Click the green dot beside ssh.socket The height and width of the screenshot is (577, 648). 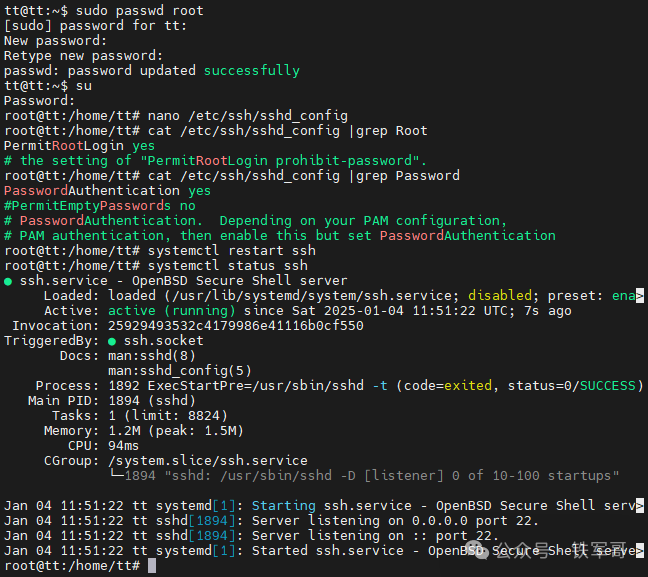tap(112, 342)
